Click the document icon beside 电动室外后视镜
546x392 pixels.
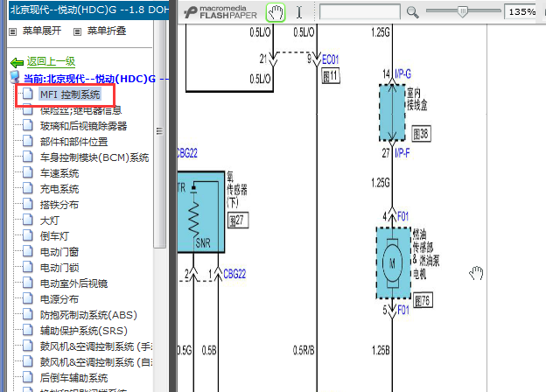click(27, 283)
